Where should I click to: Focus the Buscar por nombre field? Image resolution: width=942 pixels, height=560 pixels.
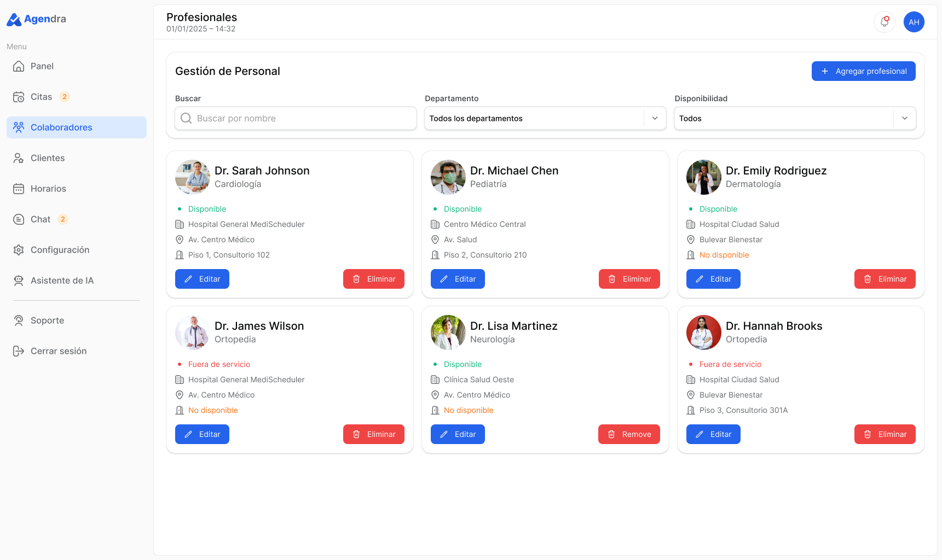(x=296, y=118)
